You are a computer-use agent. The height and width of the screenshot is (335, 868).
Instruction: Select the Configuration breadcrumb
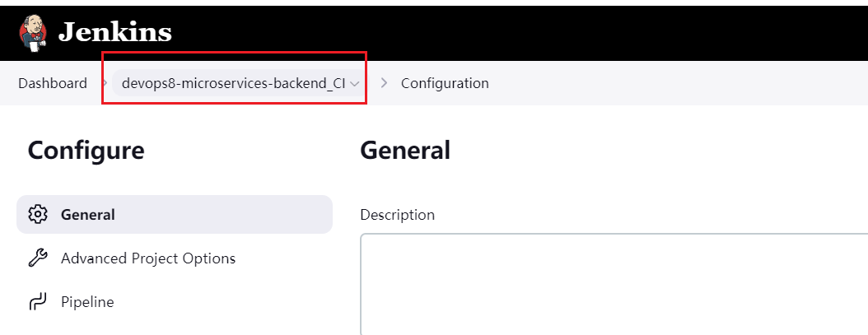445,84
